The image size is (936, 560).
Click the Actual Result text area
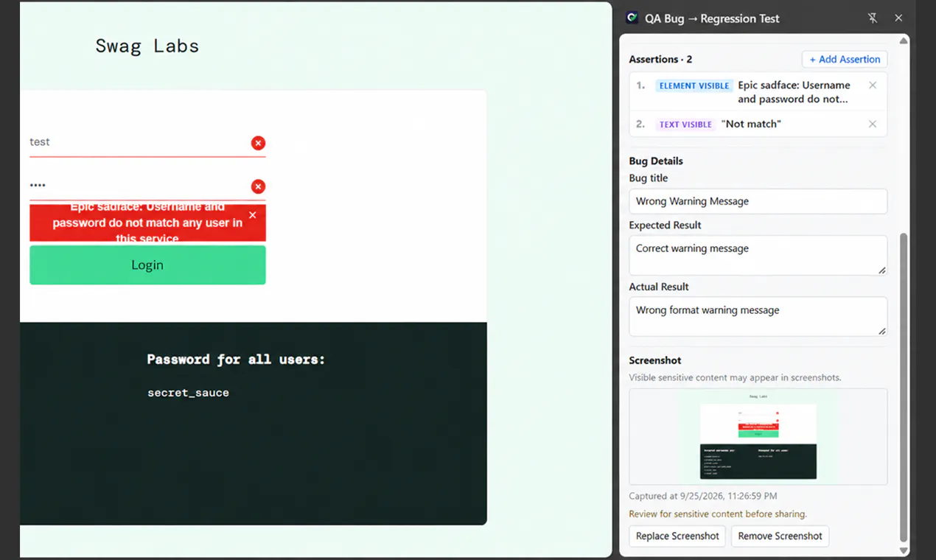(x=758, y=317)
